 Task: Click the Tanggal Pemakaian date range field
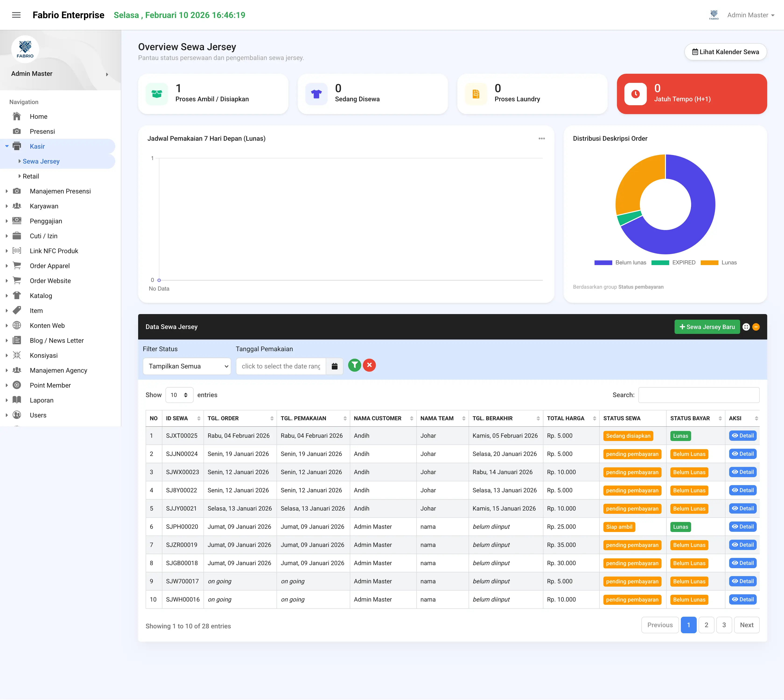tap(281, 366)
